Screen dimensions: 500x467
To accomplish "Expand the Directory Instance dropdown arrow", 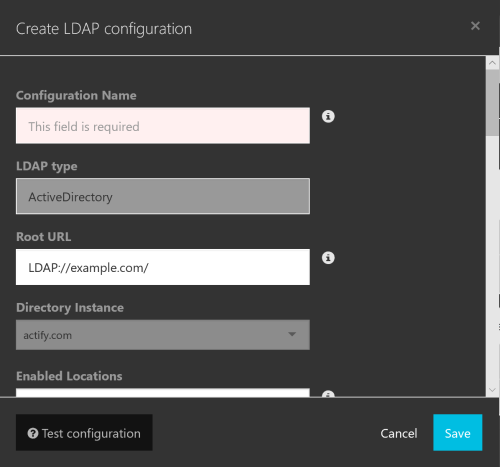I will coord(292,334).
